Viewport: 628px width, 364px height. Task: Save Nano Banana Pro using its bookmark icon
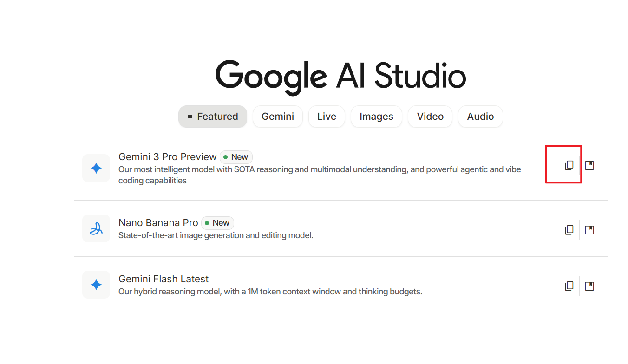tap(589, 229)
